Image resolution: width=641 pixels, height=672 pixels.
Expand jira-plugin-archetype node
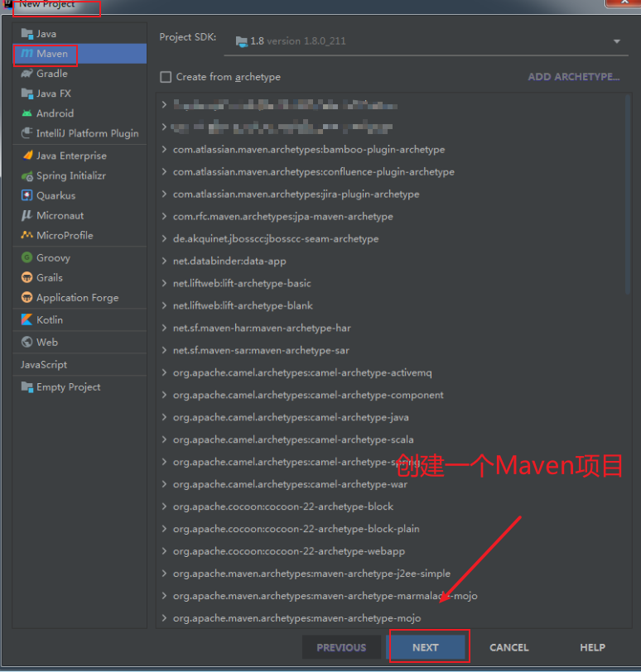click(164, 194)
